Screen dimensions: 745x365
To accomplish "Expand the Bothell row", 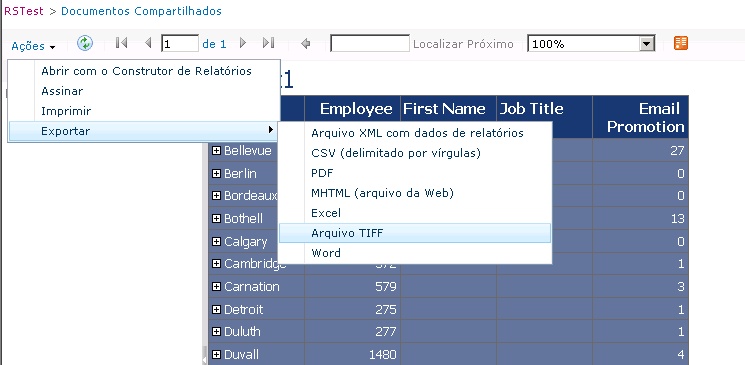I will (x=216, y=219).
